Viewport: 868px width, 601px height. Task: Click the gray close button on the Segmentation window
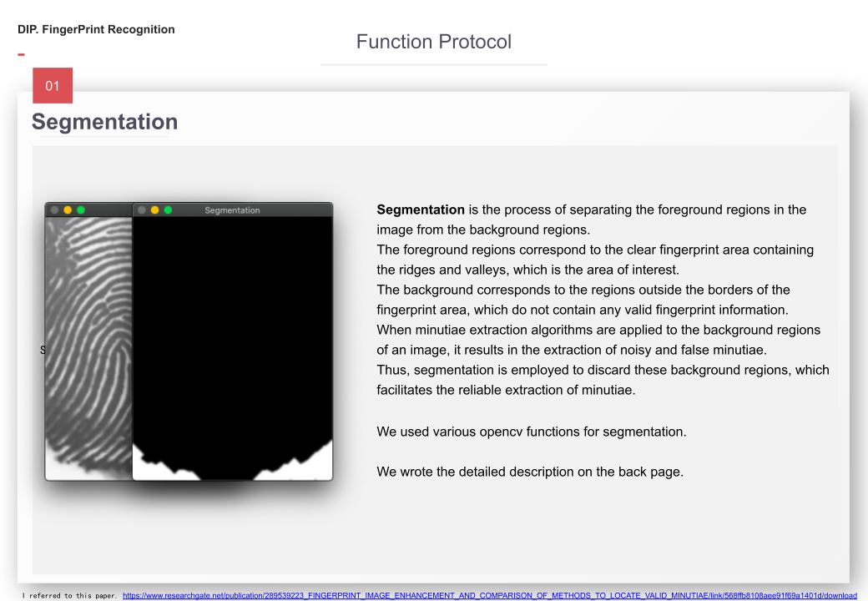pos(141,210)
